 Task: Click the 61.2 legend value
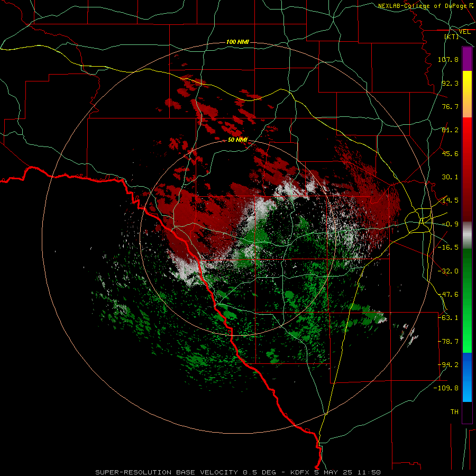point(450,130)
